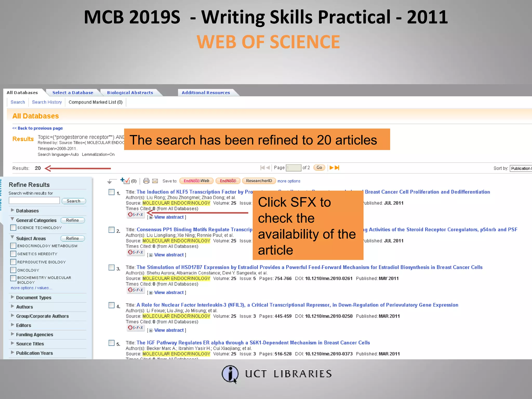Save to EndNote button
The image size is (532, 399).
click(x=228, y=181)
